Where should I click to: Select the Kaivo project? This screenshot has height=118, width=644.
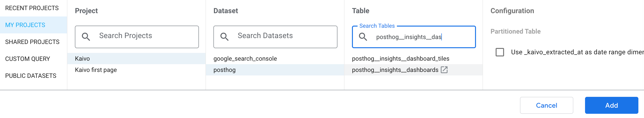coord(136,59)
